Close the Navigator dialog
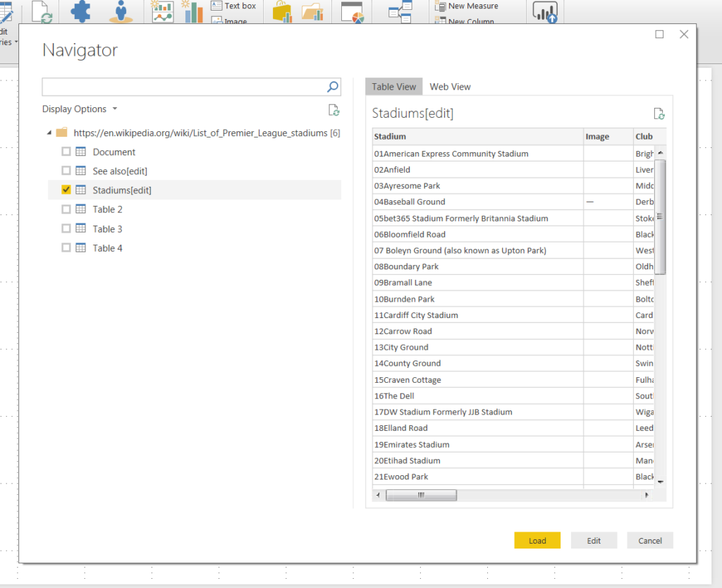Screen dimensions: 722x588 (684, 35)
